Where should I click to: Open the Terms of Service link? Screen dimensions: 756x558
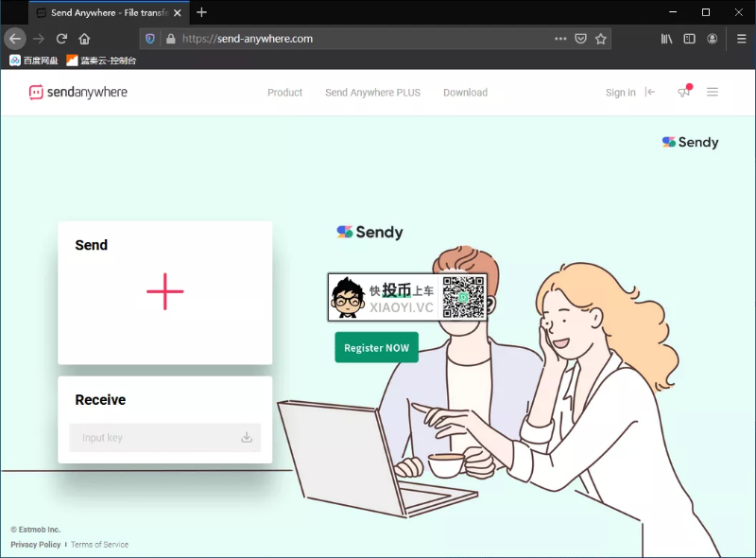100,545
